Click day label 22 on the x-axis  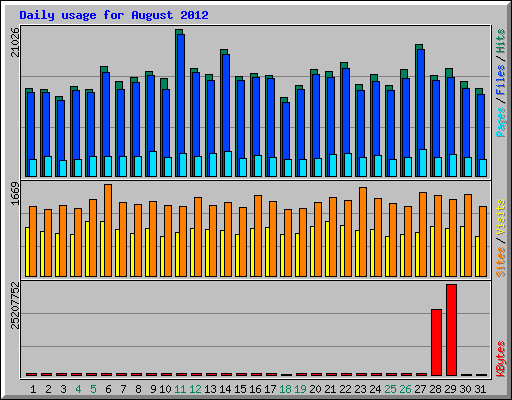(x=345, y=389)
